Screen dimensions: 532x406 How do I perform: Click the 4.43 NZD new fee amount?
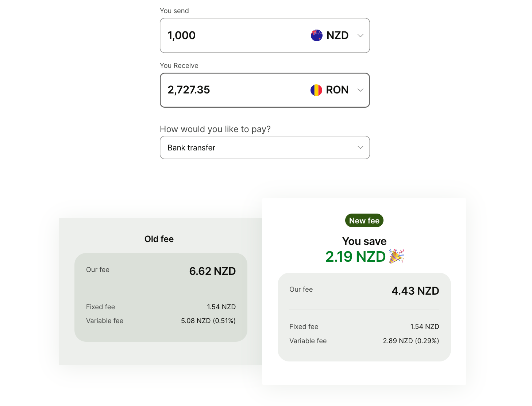[x=415, y=291]
